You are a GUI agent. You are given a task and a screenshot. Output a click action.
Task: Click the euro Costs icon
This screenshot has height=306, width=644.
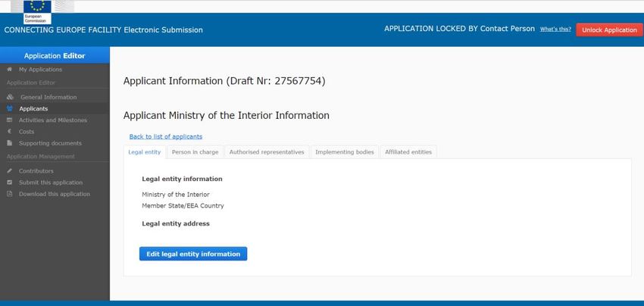9,132
